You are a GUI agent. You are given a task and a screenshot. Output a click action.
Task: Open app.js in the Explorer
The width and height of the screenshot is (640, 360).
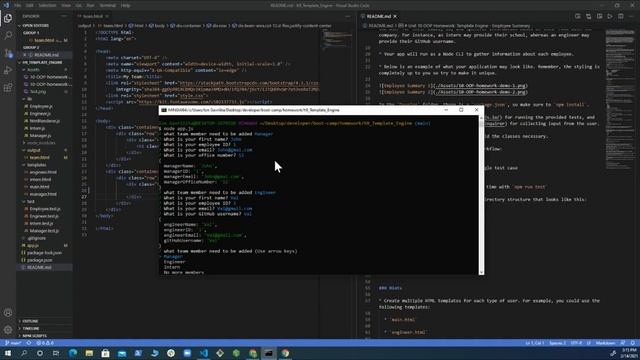33,245
